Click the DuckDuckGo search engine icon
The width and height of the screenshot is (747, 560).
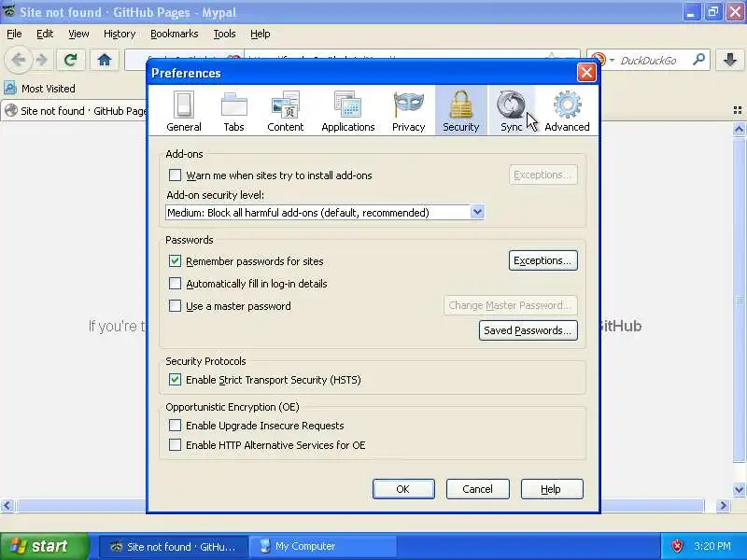click(599, 60)
